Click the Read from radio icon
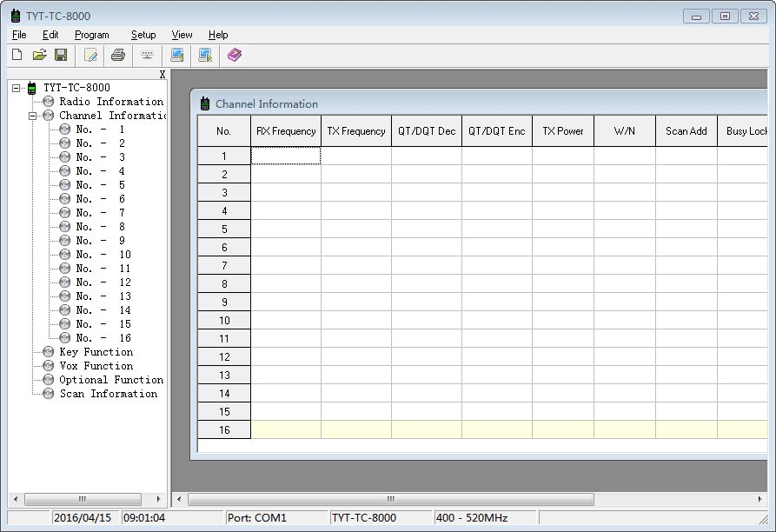The image size is (776, 532). coord(176,55)
